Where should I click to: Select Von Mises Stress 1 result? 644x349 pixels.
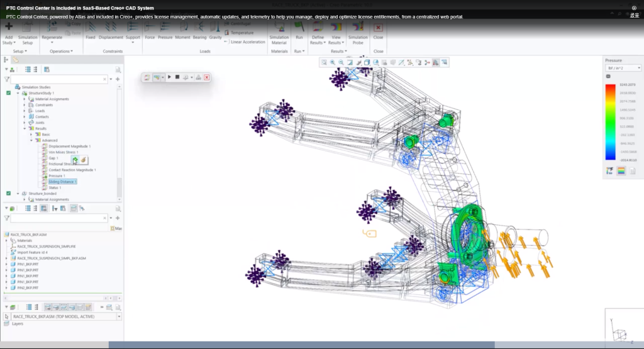coord(63,152)
